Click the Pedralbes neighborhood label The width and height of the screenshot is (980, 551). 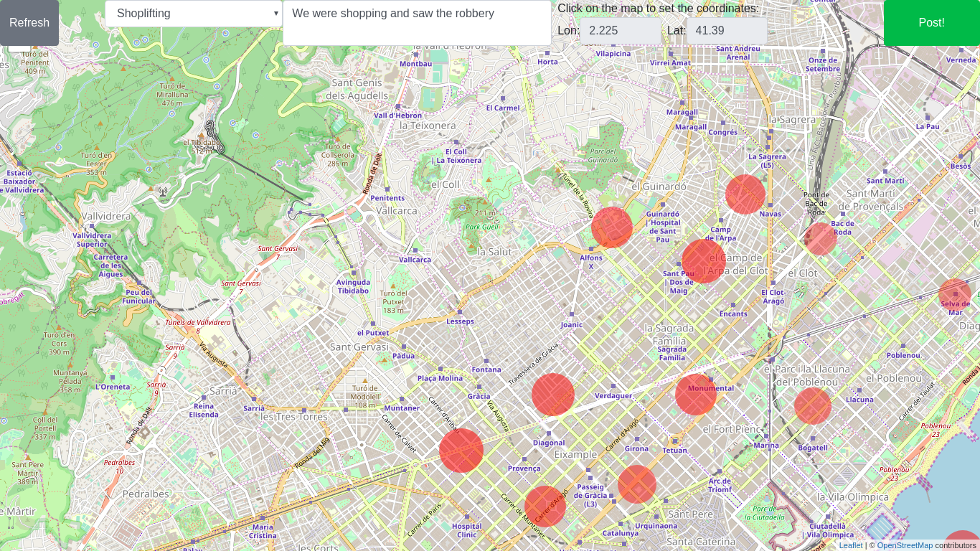pyautogui.click(x=146, y=494)
